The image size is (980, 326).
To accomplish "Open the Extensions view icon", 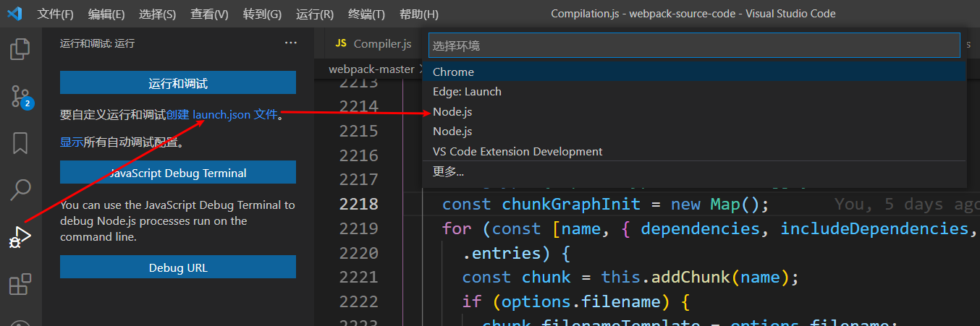I will click(20, 284).
